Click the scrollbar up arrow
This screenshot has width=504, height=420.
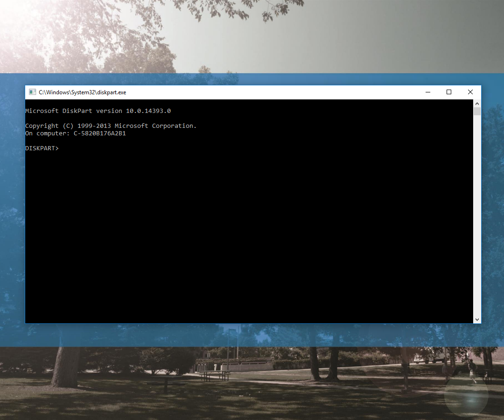tap(477, 103)
